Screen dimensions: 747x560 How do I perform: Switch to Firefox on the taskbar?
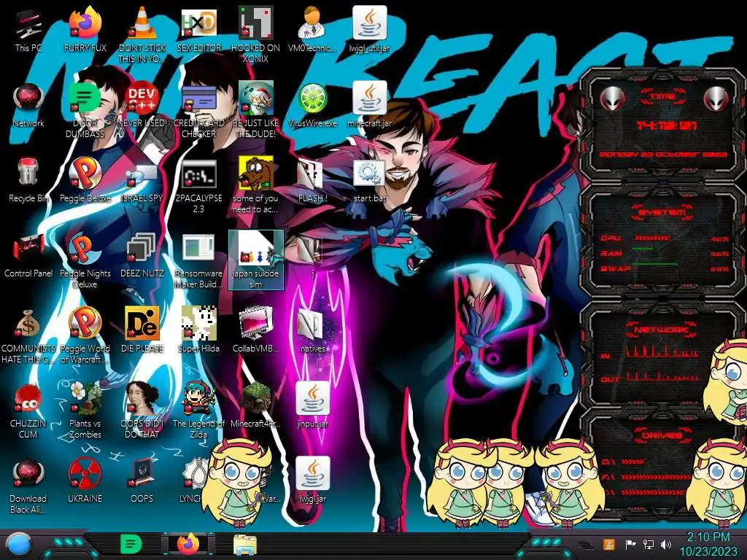(188, 544)
